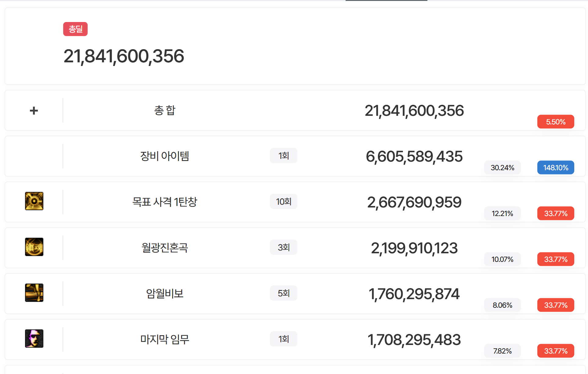Click the 월광진혼곡 skill name
588x374 pixels.
[165, 248]
